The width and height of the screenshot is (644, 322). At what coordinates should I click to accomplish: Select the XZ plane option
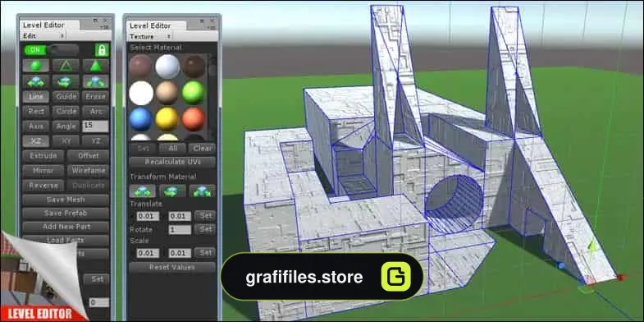36,141
